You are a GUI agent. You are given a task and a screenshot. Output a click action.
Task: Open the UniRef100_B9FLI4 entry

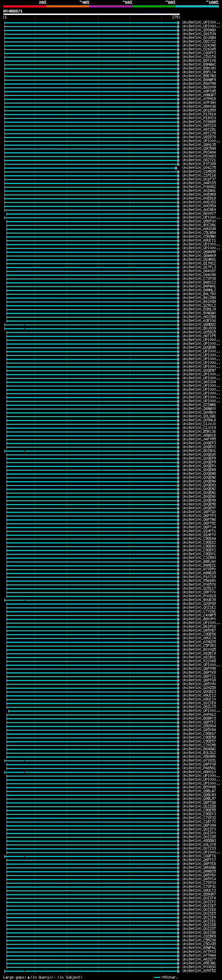pyautogui.click(x=199, y=72)
